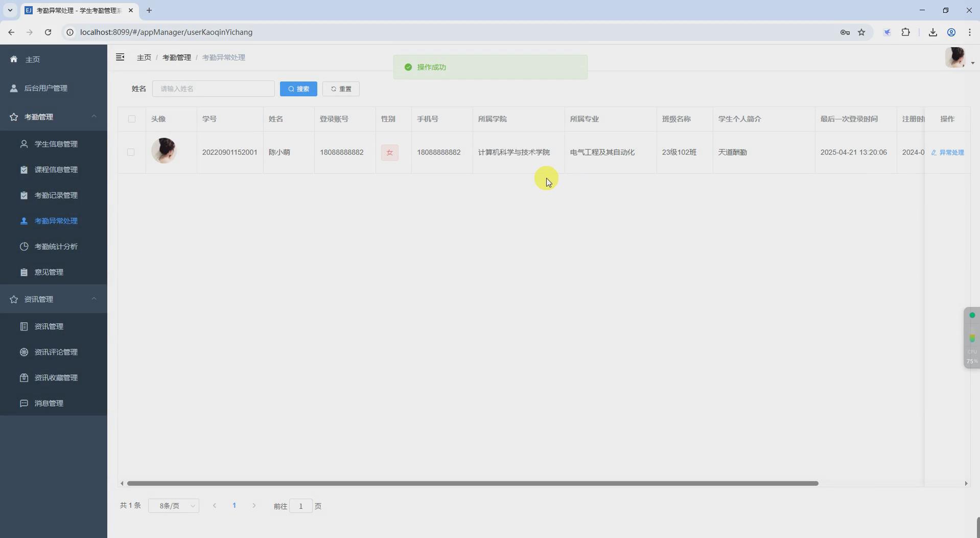Go to previous page arrow in pagination

coord(215,505)
